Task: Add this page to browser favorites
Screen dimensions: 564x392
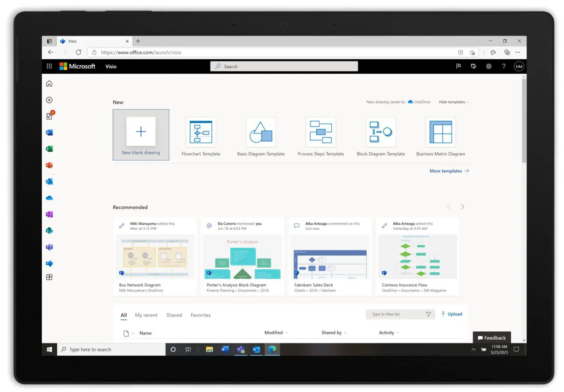Action: coord(472,52)
